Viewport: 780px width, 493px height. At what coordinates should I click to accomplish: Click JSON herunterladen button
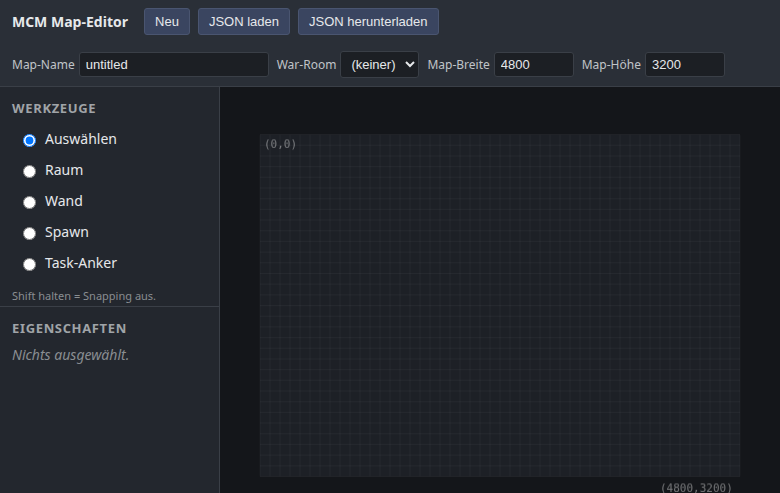[x=368, y=21]
